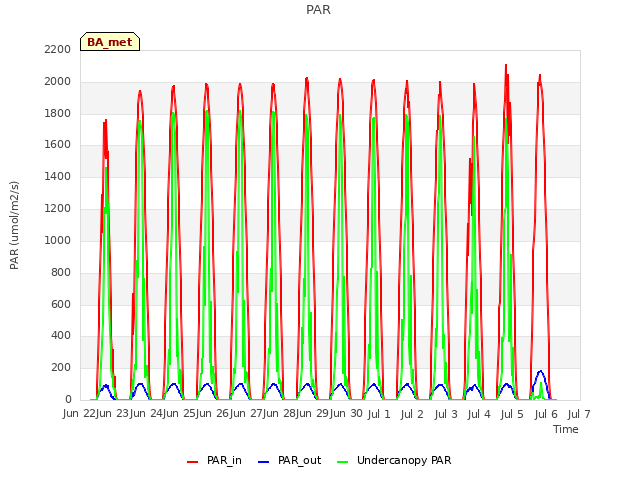Click the Time axis label
The height and width of the screenshot is (480, 640).
[566, 429]
